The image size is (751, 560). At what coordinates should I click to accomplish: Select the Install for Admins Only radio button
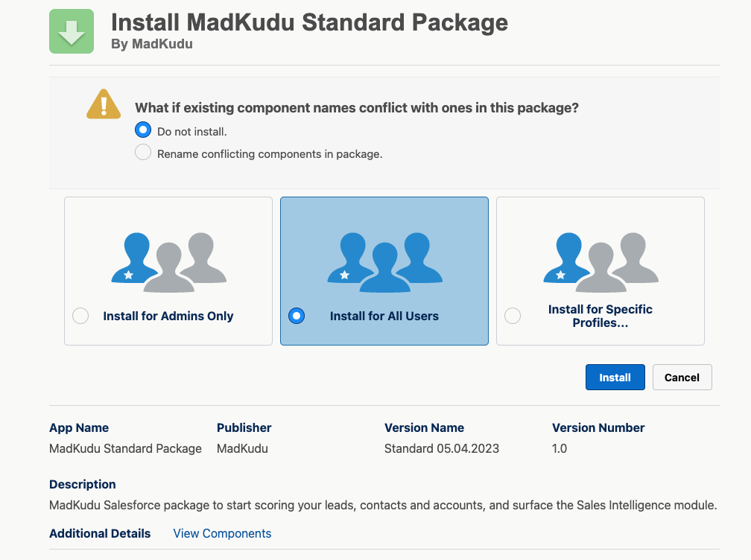80,316
